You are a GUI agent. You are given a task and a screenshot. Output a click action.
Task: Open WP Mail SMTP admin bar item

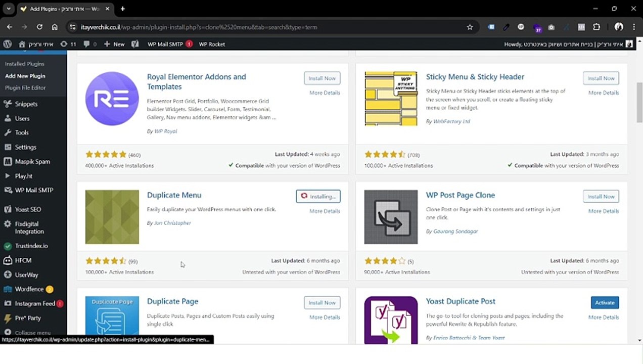170,44
